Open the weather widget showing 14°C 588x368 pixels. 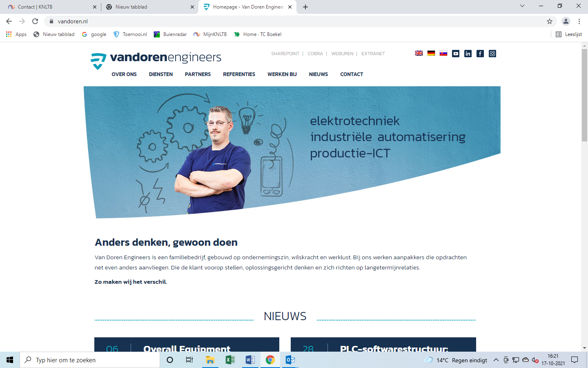coord(455,360)
